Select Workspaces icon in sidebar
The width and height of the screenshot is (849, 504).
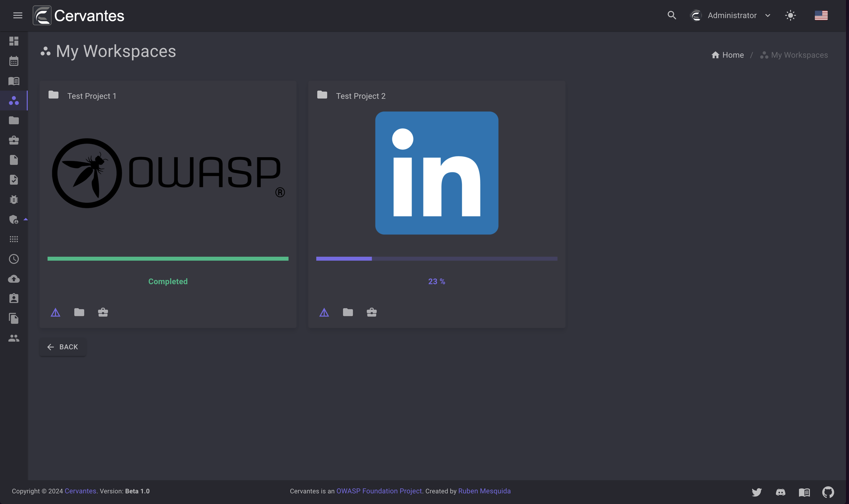click(x=14, y=101)
